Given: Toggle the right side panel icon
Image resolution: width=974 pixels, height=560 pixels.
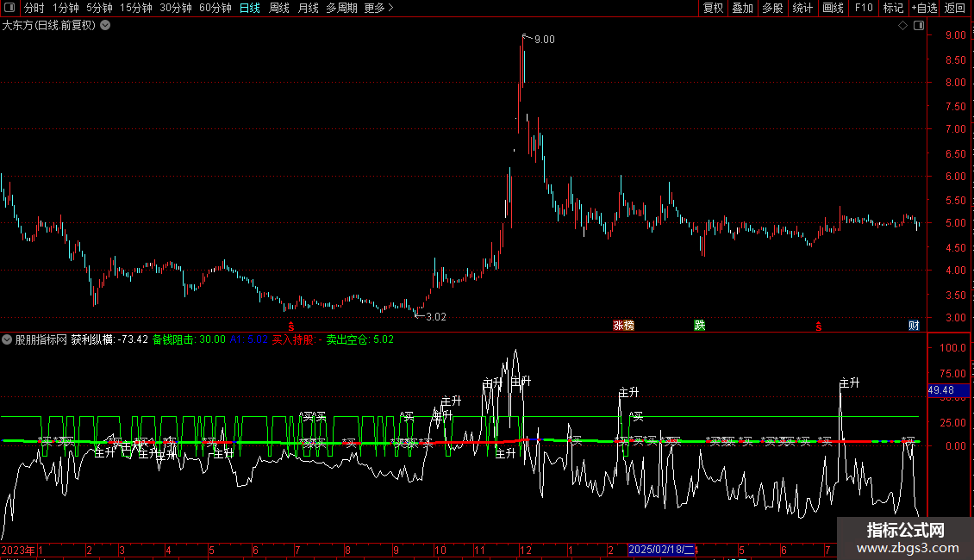Looking at the screenshot, I should click(919, 26).
